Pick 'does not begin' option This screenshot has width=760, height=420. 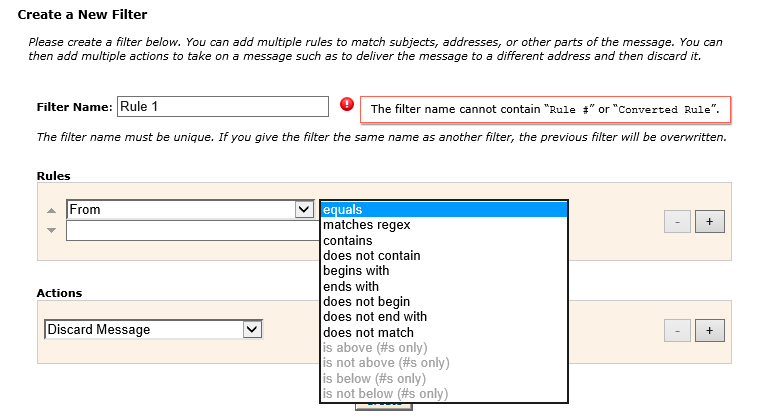pyautogui.click(x=443, y=302)
